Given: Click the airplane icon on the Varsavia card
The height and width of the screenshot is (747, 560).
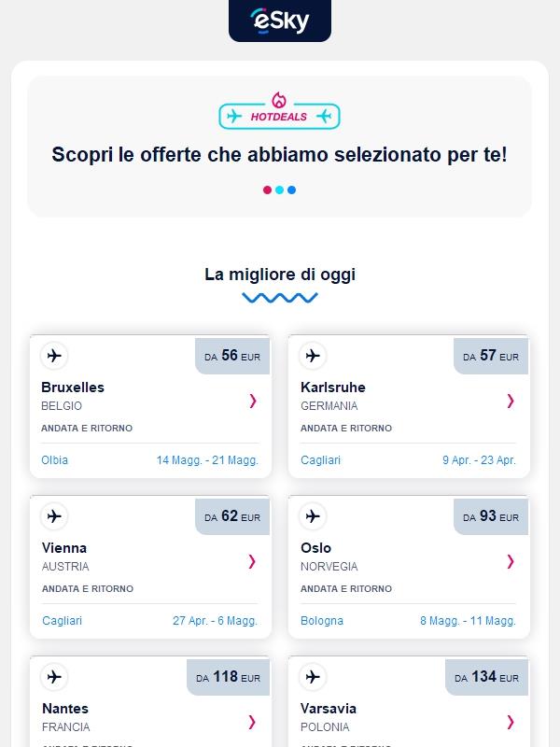Looking at the screenshot, I should tap(314, 677).
